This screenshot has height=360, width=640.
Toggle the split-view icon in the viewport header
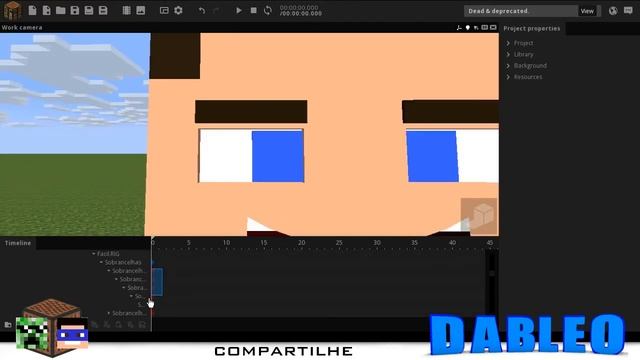coord(484,27)
